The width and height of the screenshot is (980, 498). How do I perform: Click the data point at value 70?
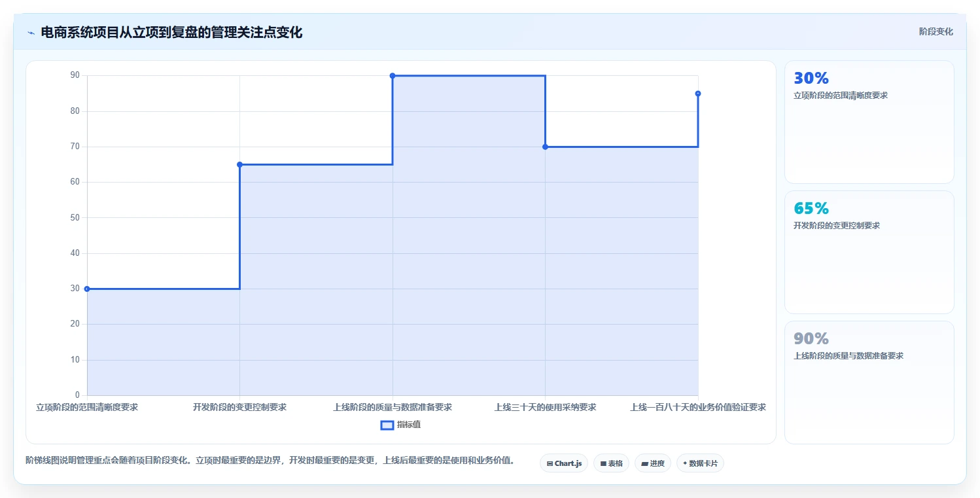tap(545, 147)
